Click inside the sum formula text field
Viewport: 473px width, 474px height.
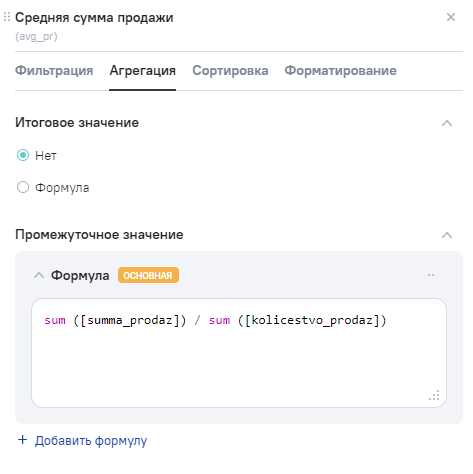239,353
